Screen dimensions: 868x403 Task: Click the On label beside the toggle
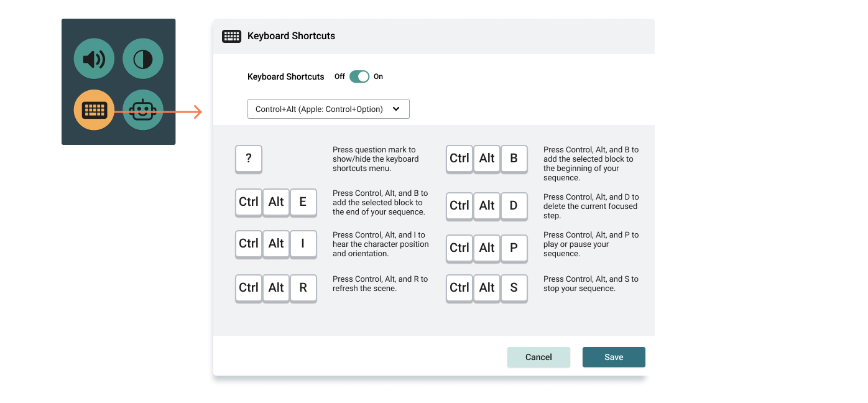point(379,76)
